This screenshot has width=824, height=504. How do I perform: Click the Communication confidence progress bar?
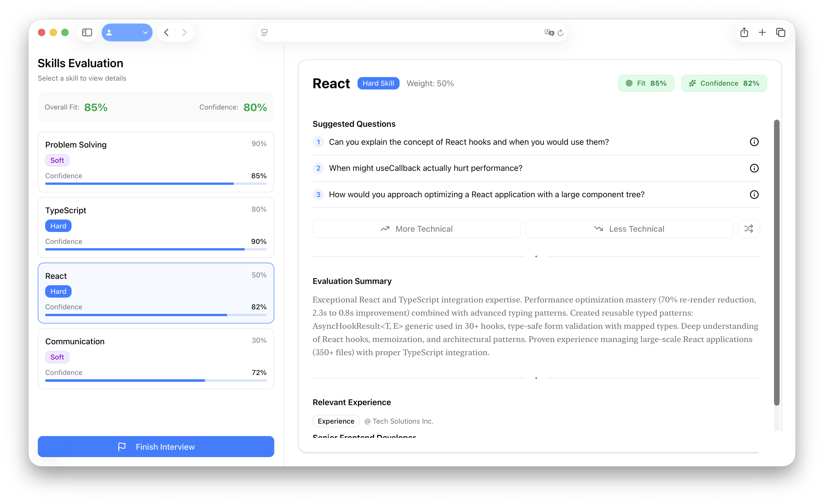click(156, 380)
